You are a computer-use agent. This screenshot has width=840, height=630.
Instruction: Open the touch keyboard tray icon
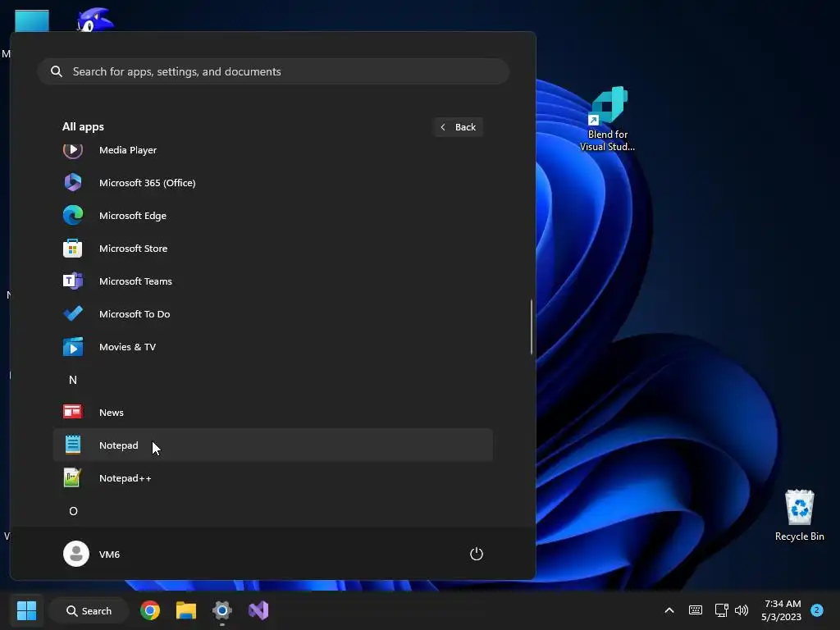click(x=696, y=610)
